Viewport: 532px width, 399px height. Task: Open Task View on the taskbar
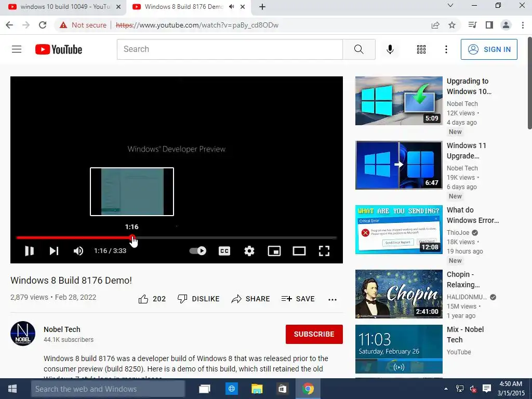click(205, 389)
